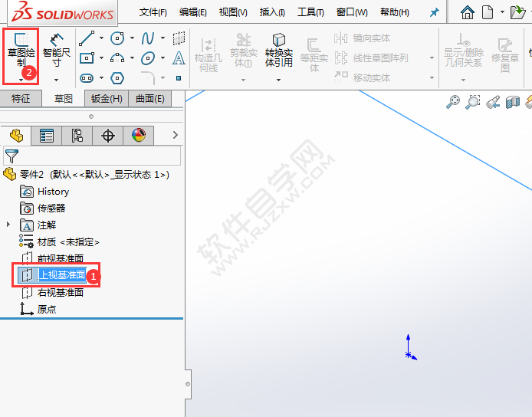Open the Insert (插入) menu

point(272,12)
